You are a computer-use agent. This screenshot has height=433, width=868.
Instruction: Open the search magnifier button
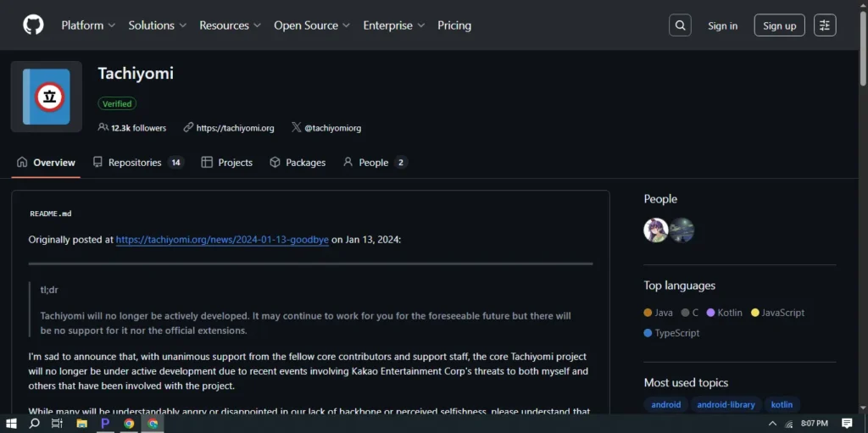[680, 25]
